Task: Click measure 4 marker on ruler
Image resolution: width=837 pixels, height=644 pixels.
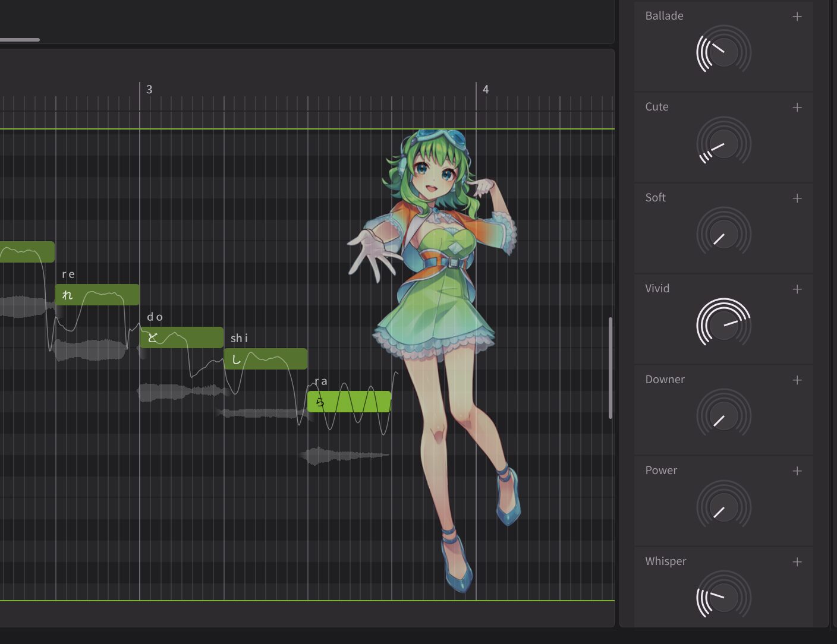Action: pyautogui.click(x=486, y=90)
